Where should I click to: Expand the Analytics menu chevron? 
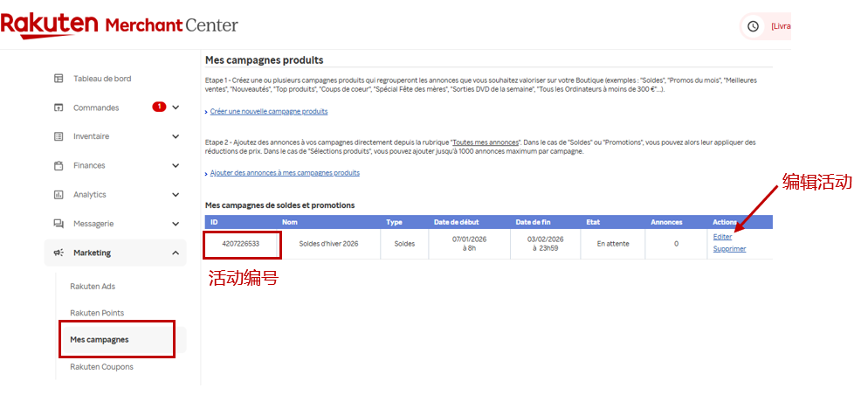coord(176,194)
